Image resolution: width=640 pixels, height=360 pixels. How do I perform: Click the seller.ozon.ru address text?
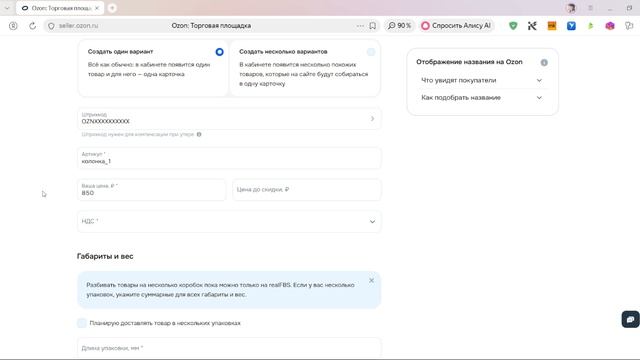pyautogui.click(x=78, y=26)
